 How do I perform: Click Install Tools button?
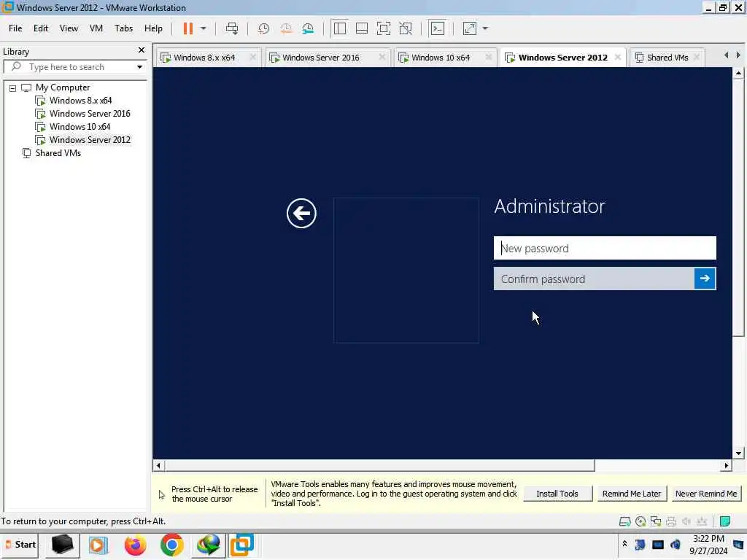[557, 494]
